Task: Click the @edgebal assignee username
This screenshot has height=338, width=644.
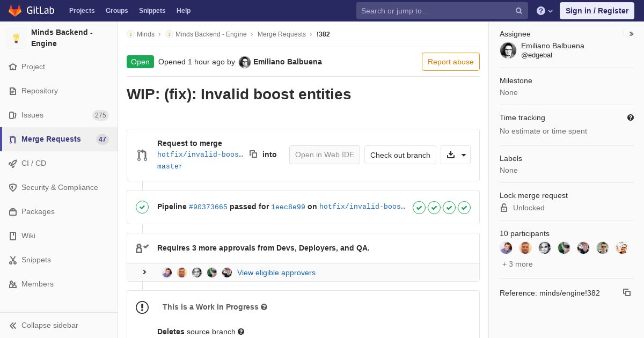Action: 537,55
